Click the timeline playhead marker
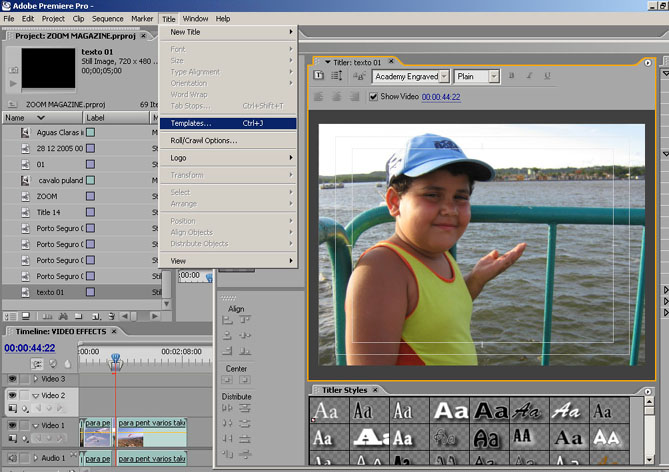Image resolution: width=669 pixels, height=472 pixels. (x=115, y=358)
